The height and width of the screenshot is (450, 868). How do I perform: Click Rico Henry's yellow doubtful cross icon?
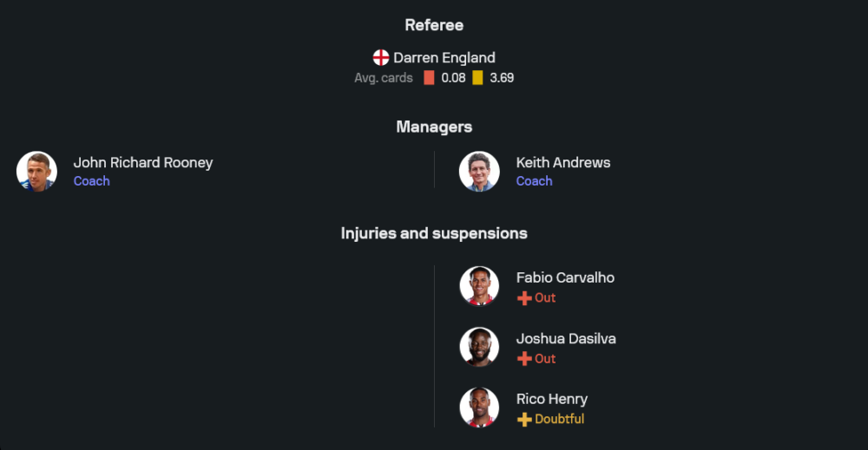point(523,420)
